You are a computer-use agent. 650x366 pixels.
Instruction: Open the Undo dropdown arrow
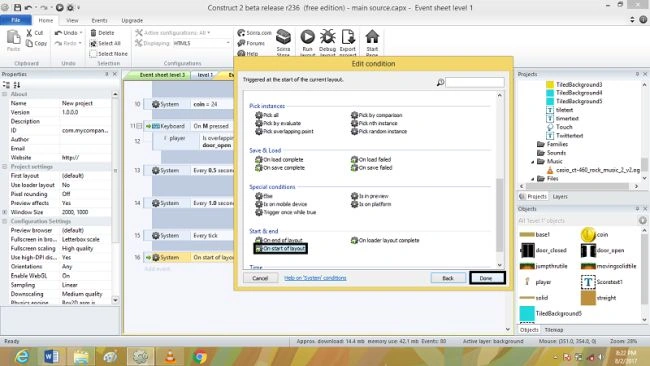click(81, 33)
